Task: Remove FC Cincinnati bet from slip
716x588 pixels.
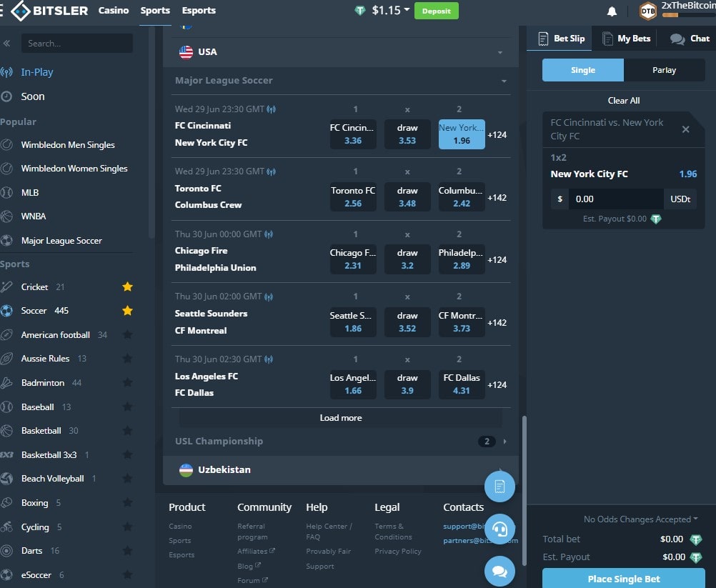Action: pos(685,129)
